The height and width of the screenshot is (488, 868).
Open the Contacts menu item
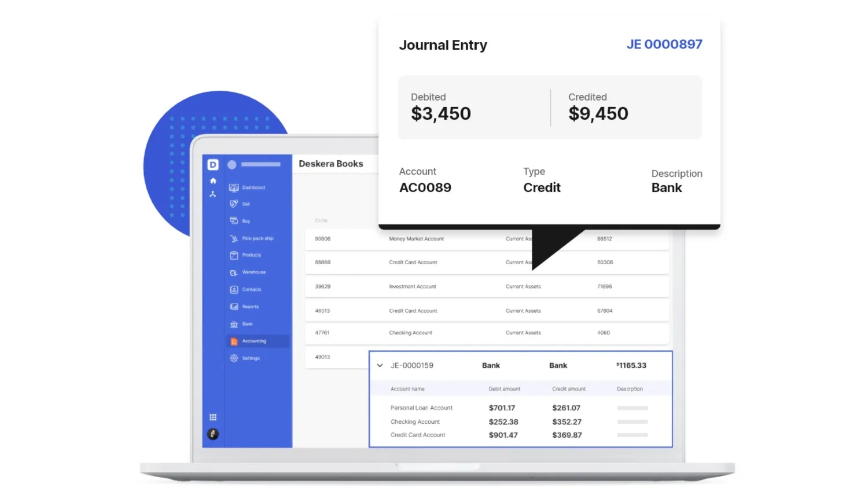[x=251, y=290]
